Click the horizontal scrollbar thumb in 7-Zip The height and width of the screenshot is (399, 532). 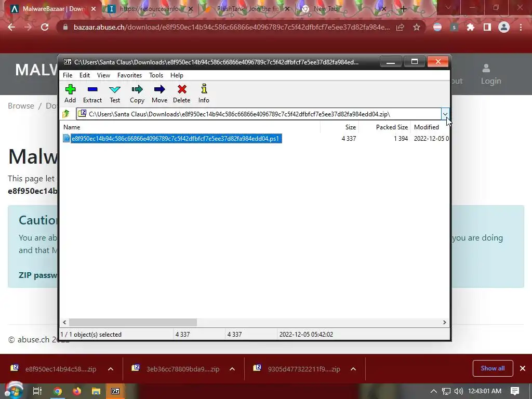(132, 322)
